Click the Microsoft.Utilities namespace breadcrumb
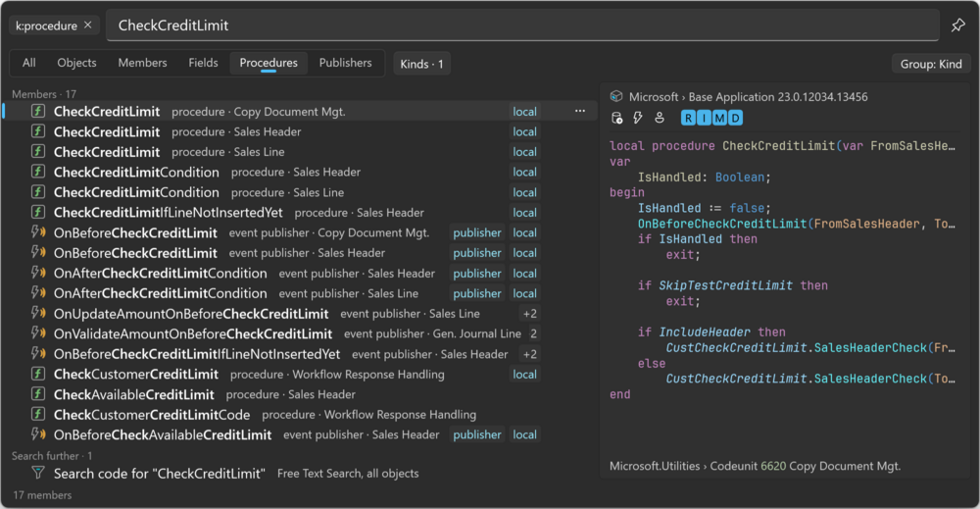The width and height of the screenshot is (980, 509). (655, 466)
